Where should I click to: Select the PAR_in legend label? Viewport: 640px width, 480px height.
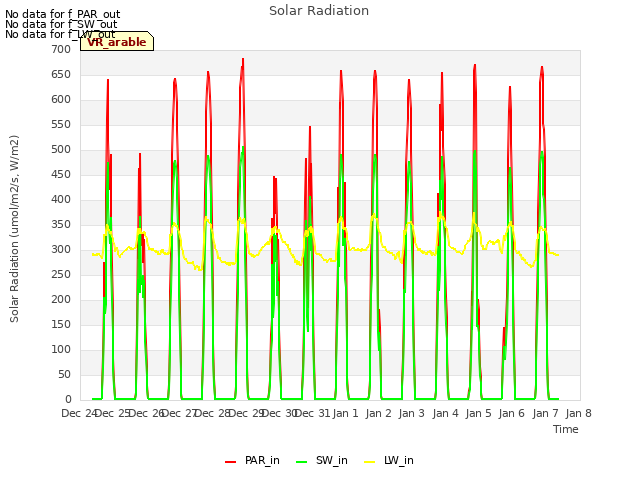[262, 460]
